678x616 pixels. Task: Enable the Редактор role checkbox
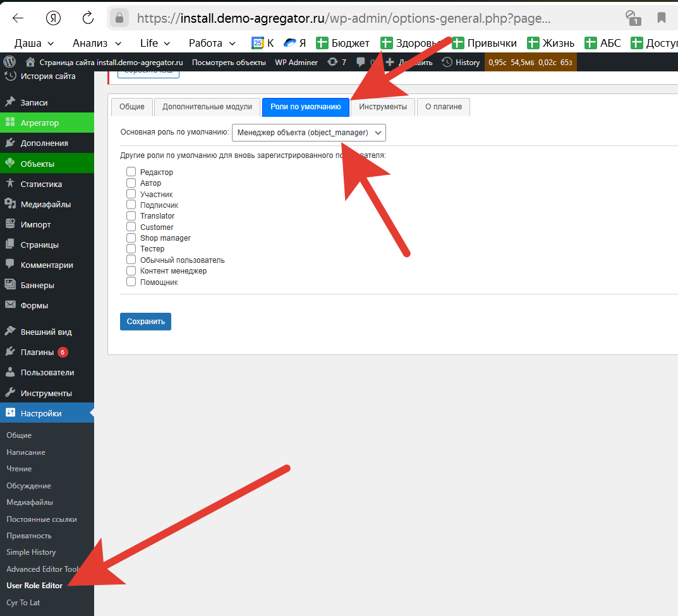tap(131, 172)
